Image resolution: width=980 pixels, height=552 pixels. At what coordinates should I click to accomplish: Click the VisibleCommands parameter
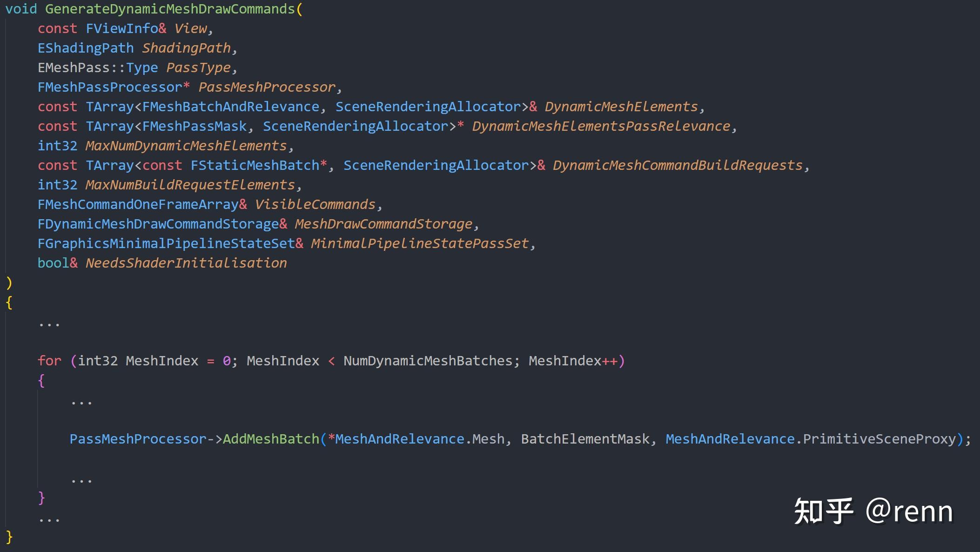[x=315, y=204]
